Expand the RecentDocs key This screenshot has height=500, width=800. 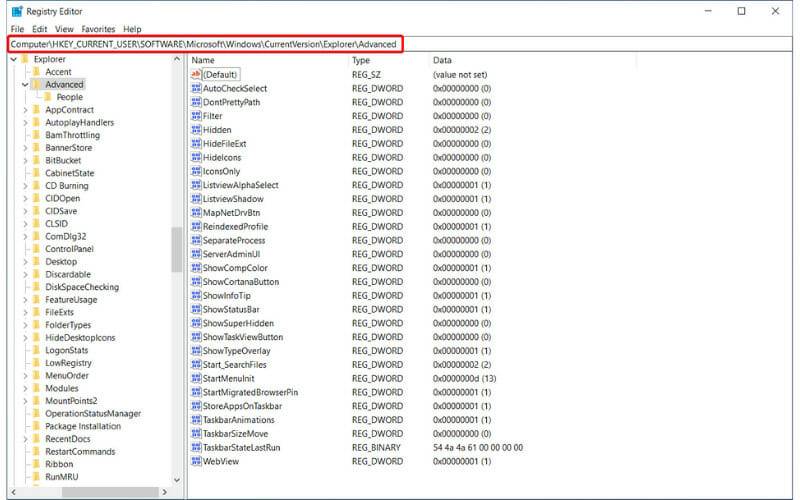pos(25,439)
